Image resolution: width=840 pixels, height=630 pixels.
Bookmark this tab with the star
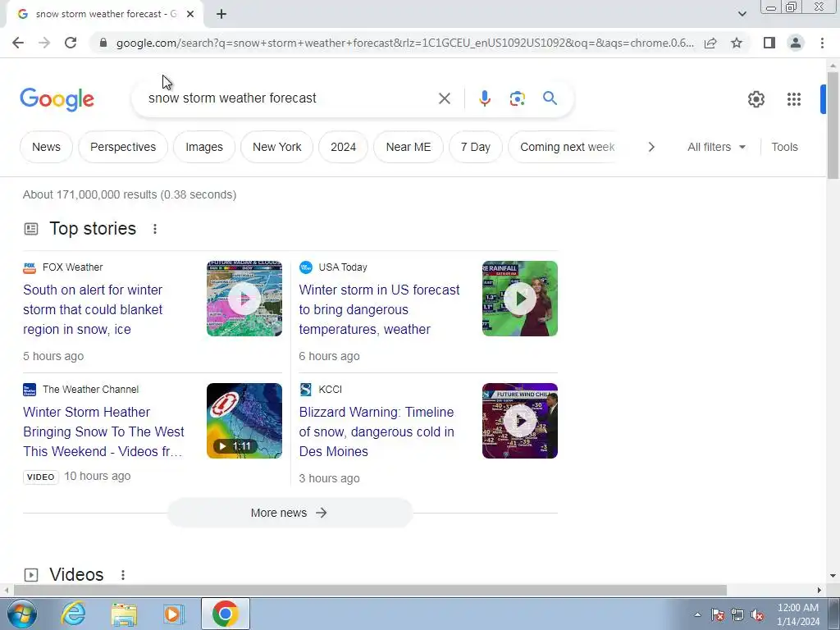[x=737, y=43]
